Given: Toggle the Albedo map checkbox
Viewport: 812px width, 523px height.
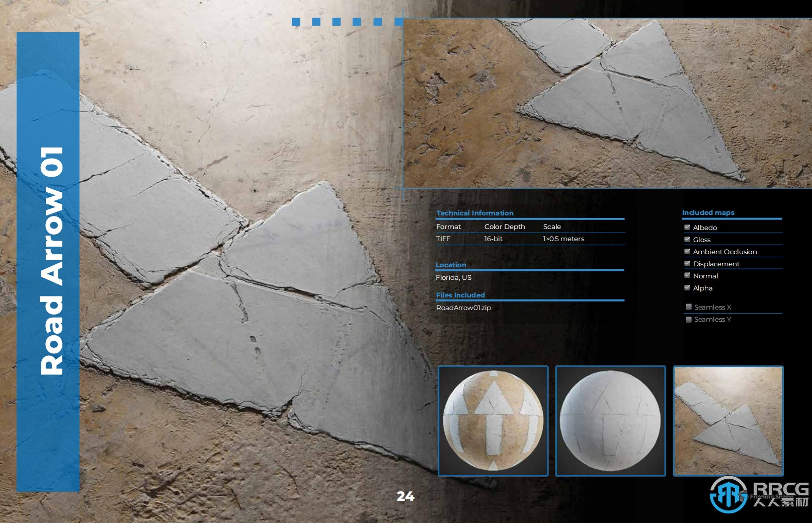Looking at the screenshot, I should pyautogui.click(x=687, y=228).
